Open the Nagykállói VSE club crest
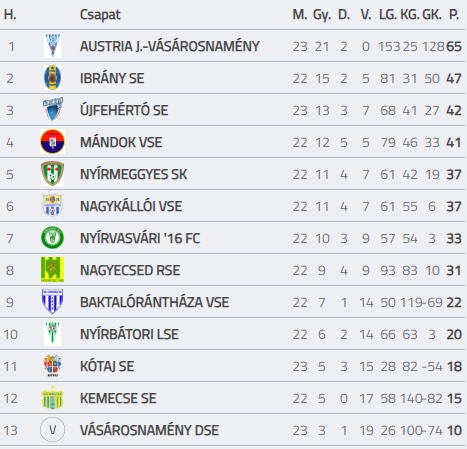This screenshot has width=467, height=449. 52,206
